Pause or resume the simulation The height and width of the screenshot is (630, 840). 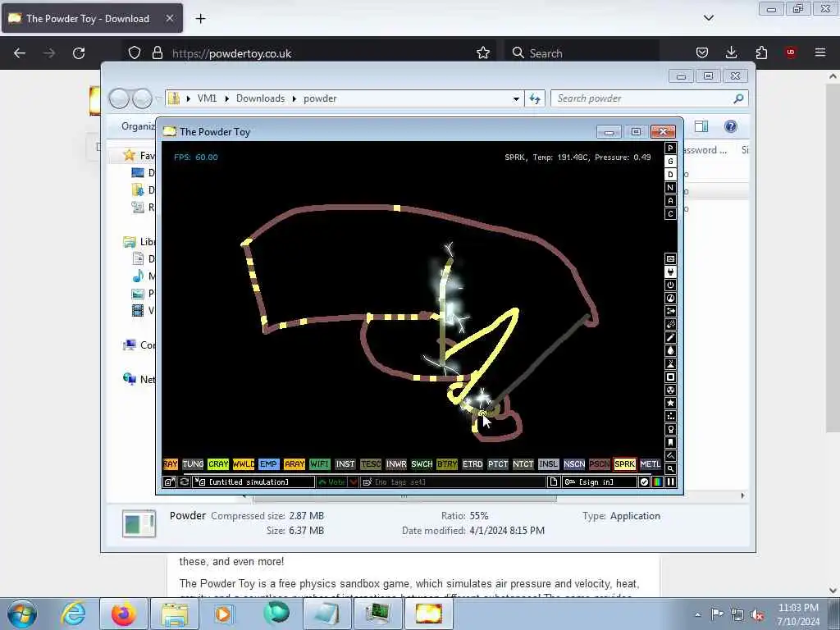pyautogui.click(x=671, y=482)
